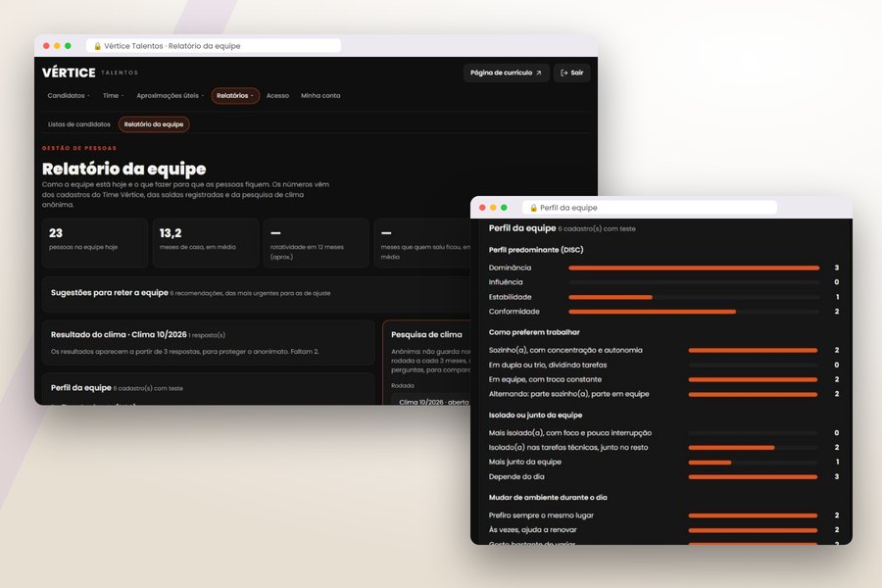Open Minha conta menu item
882x588 pixels.
click(x=320, y=96)
